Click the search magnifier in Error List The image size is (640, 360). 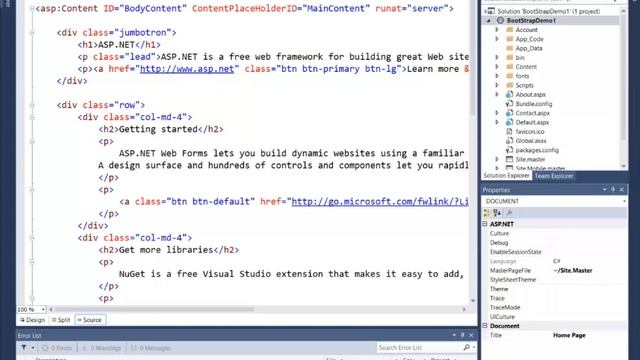467,347
